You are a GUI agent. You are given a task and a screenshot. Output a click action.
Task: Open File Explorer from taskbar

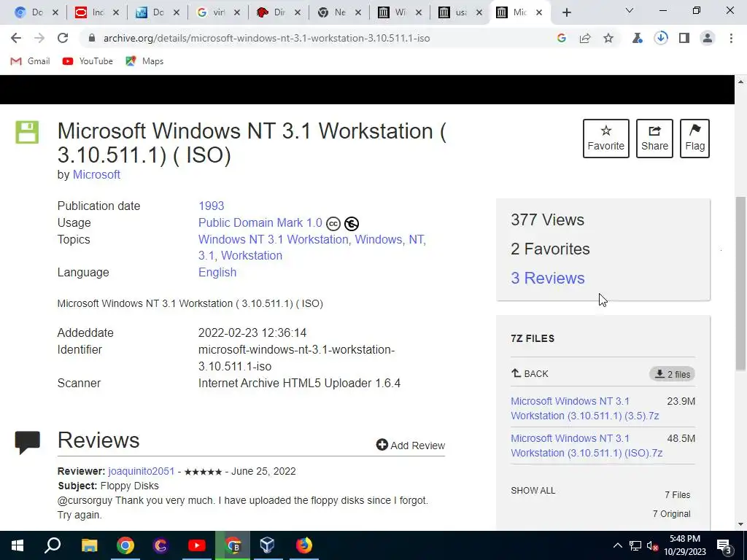(x=89, y=545)
